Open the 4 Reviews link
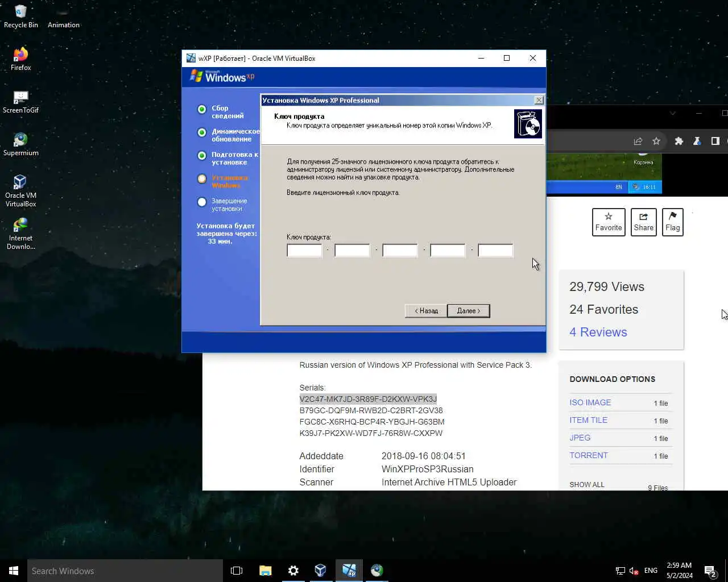This screenshot has height=582, width=728. pos(598,332)
